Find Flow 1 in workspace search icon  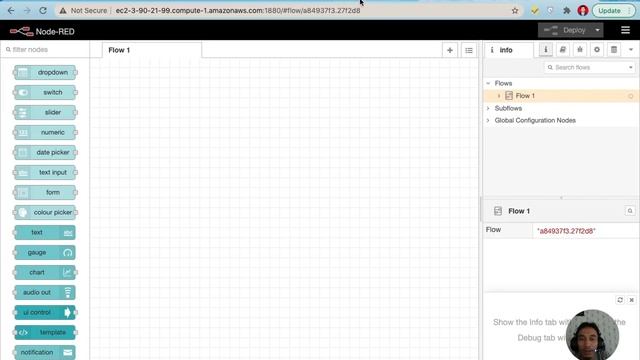click(x=630, y=211)
